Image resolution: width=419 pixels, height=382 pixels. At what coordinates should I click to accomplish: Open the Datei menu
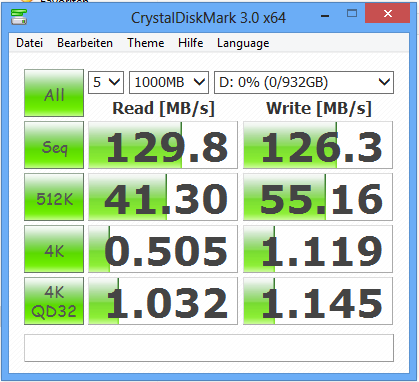pos(29,43)
